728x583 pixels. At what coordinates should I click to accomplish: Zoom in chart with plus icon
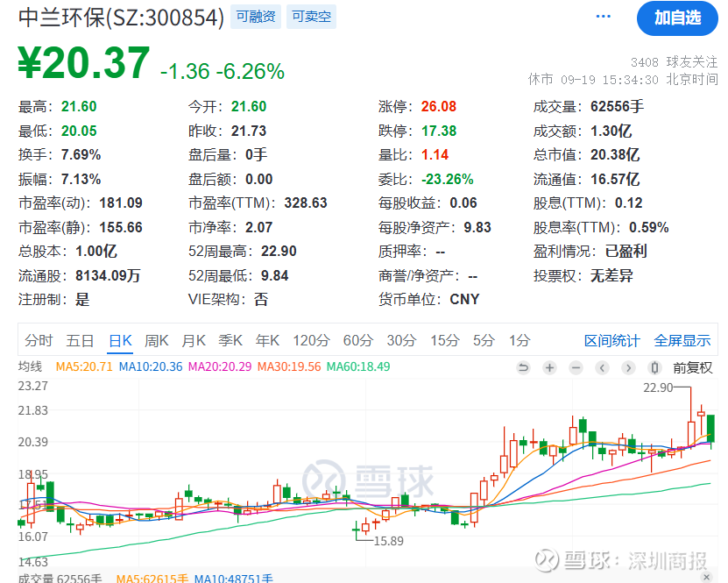click(549, 368)
